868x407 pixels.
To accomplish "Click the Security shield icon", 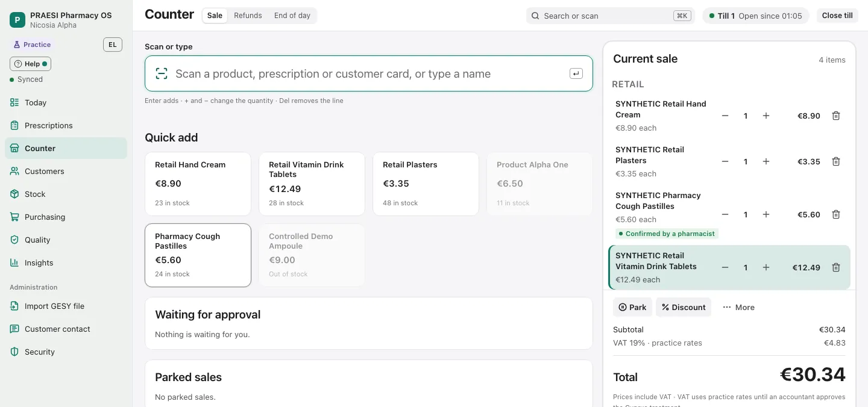I will tap(14, 352).
